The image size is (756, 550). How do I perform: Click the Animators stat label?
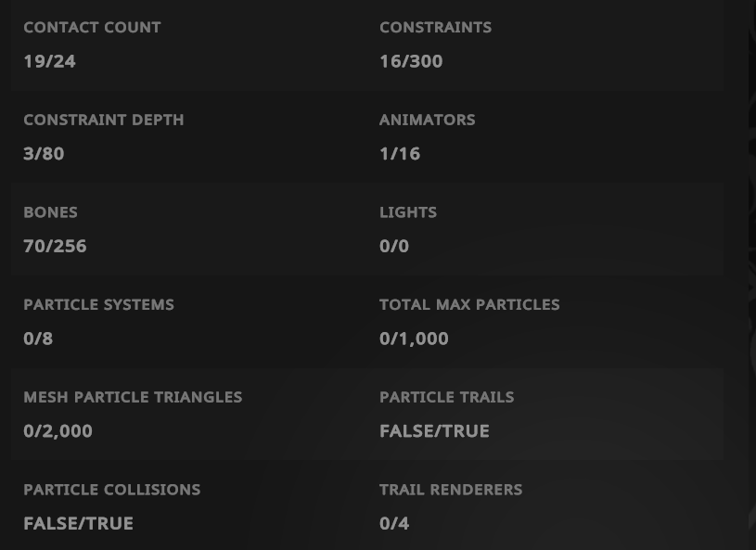[427, 120]
